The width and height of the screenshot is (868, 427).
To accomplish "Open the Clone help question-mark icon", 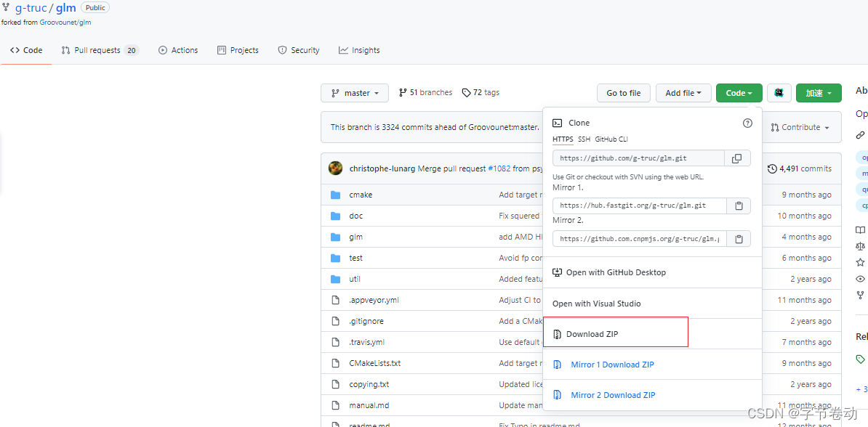I will (x=747, y=123).
